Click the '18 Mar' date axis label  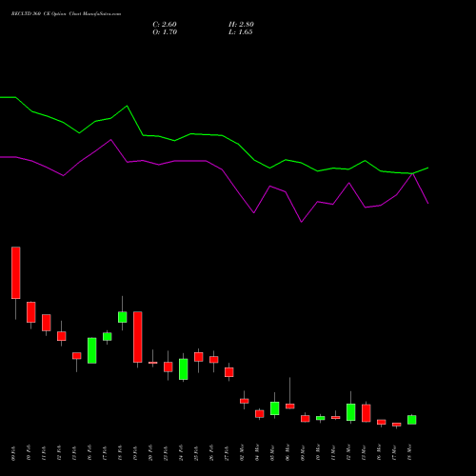[x=409, y=453]
